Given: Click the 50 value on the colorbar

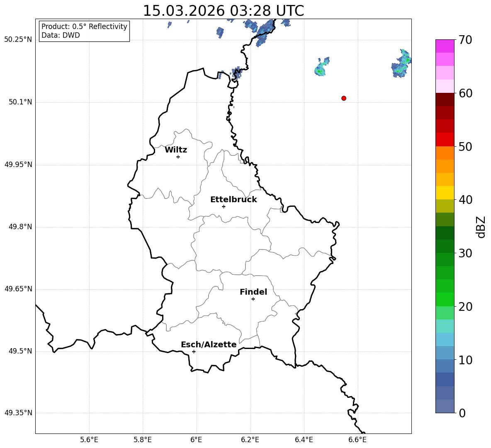Looking at the screenshot, I should coord(465,146).
